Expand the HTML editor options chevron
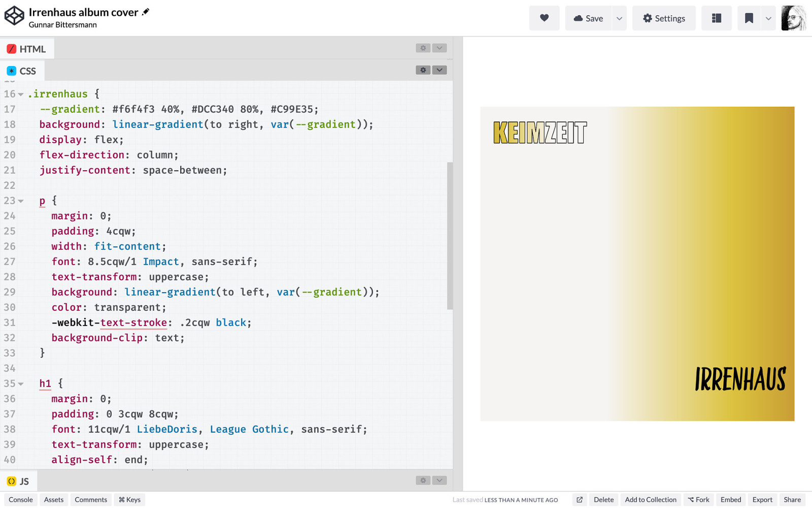This screenshot has height=508, width=812. [439, 48]
